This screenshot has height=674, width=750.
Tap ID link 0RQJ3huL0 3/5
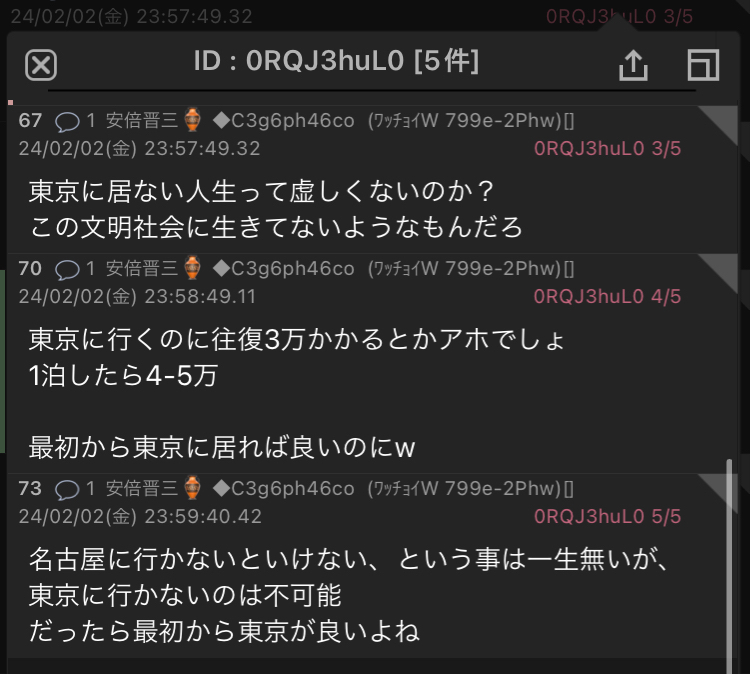click(607, 149)
